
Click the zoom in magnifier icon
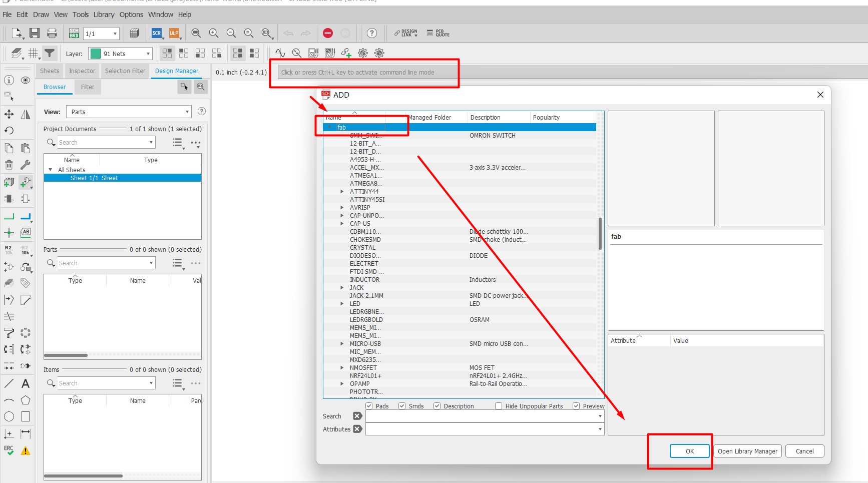pyautogui.click(x=214, y=33)
